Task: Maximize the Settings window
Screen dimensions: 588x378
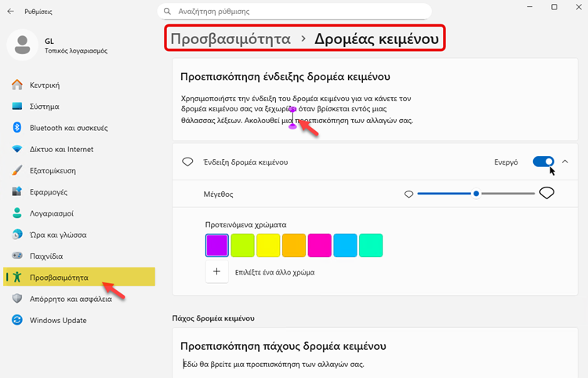Action: coord(554,7)
